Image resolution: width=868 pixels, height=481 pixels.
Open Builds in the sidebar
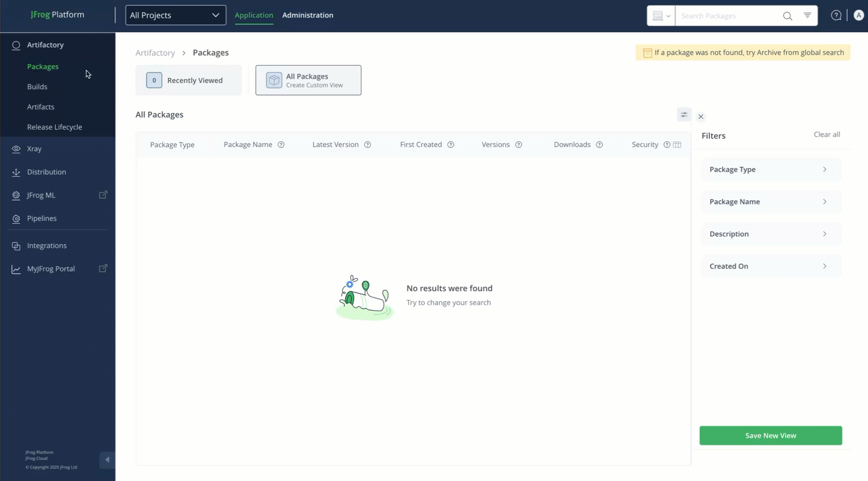tap(37, 87)
